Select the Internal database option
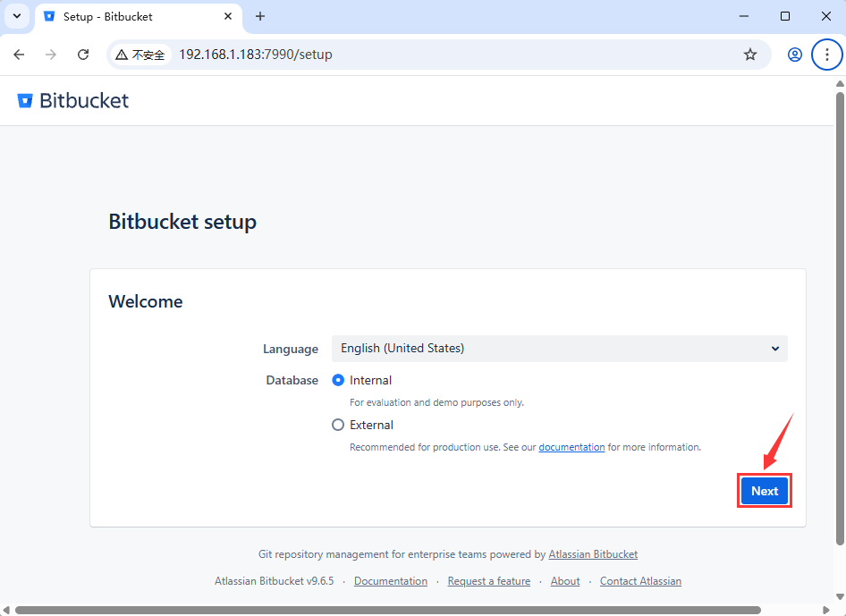This screenshot has height=616, width=846. [338, 380]
